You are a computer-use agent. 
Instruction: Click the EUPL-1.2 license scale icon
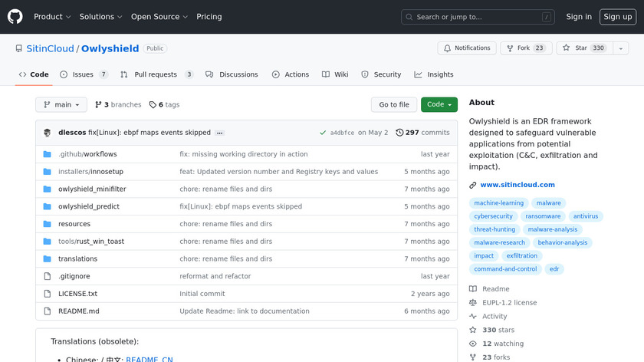[x=473, y=302]
